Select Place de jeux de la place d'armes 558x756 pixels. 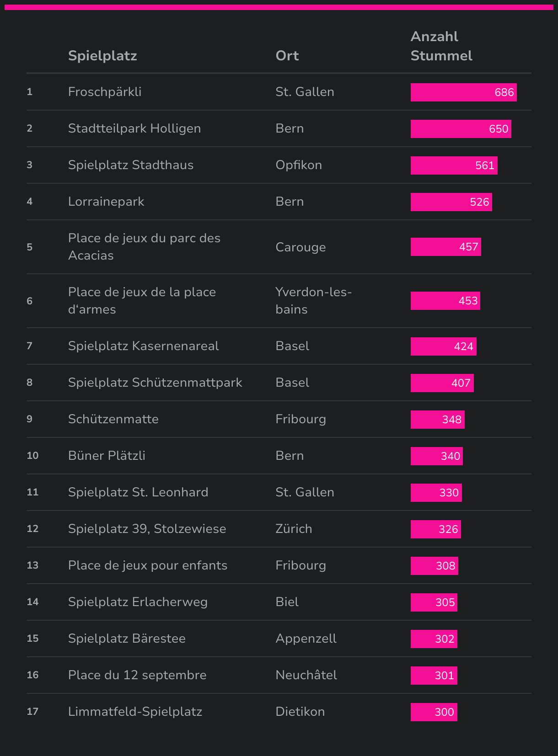pyautogui.click(x=141, y=301)
